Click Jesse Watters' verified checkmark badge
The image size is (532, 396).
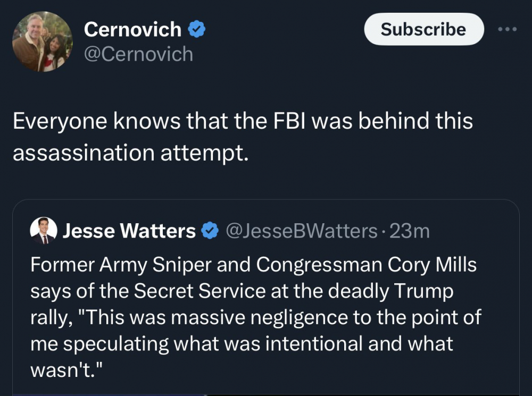[211, 231]
